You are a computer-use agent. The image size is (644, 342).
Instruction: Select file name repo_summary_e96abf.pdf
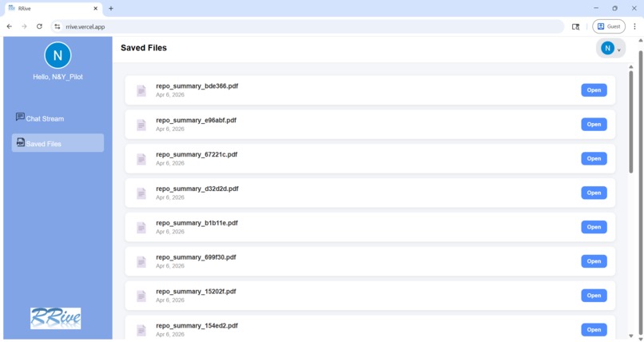tap(196, 121)
